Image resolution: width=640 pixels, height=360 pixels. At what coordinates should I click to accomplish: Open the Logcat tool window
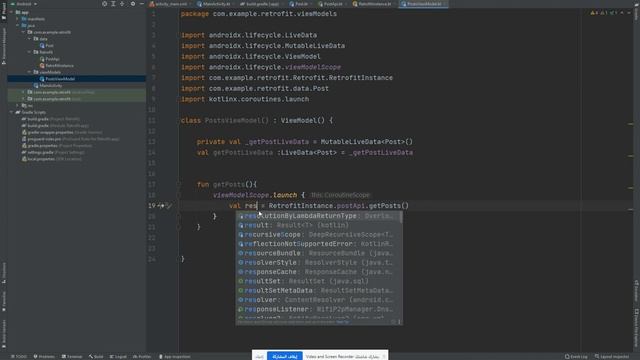(x=118, y=357)
